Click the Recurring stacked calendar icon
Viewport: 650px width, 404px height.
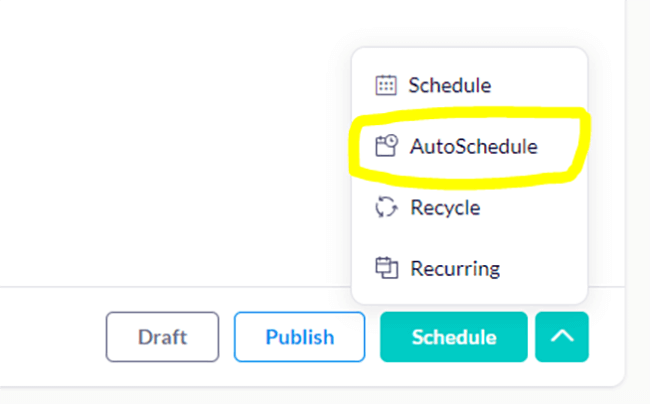[385, 268]
